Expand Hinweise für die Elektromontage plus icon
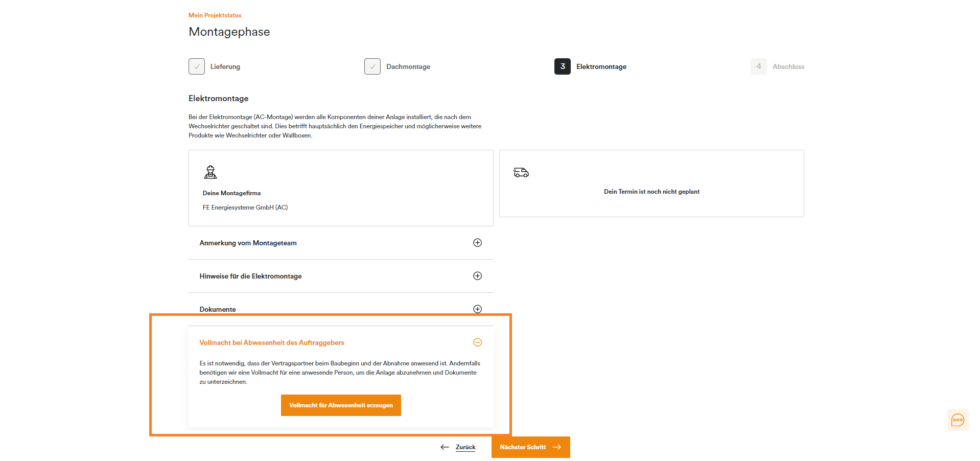The width and height of the screenshot is (980, 461). click(477, 276)
